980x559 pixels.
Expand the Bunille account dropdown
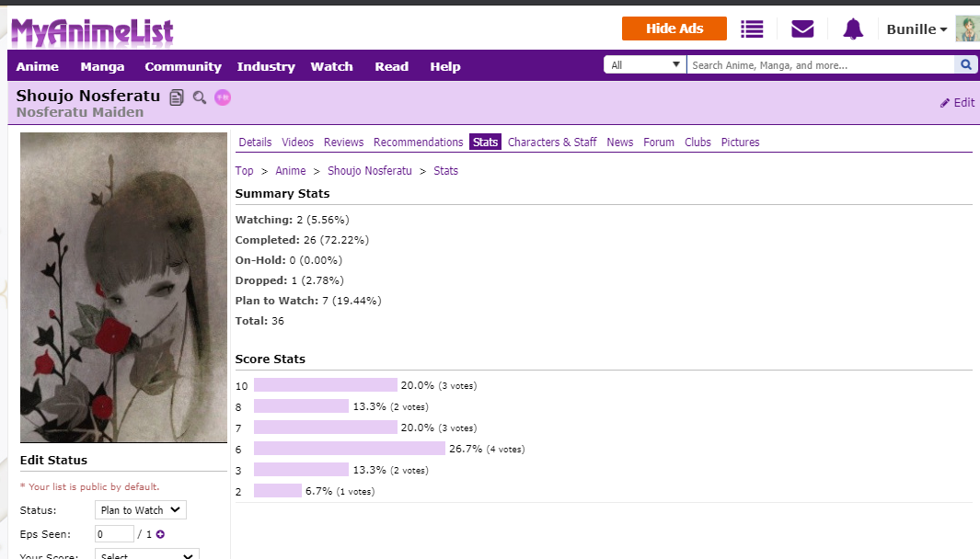click(x=917, y=29)
